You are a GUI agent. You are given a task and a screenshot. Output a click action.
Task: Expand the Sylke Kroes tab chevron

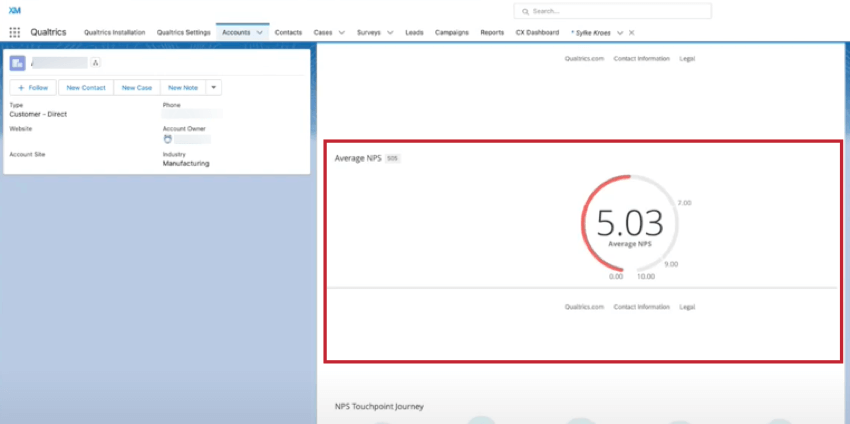619,32
